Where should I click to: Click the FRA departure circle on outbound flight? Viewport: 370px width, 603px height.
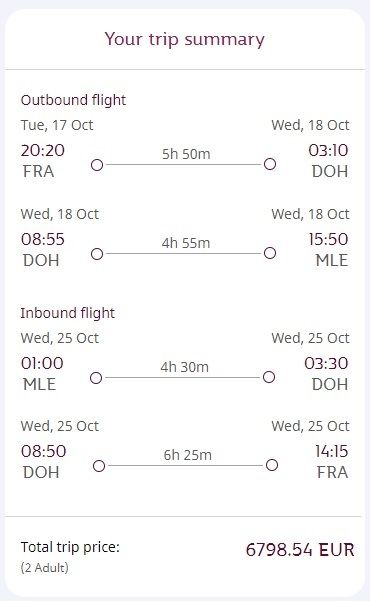[97, 165]
